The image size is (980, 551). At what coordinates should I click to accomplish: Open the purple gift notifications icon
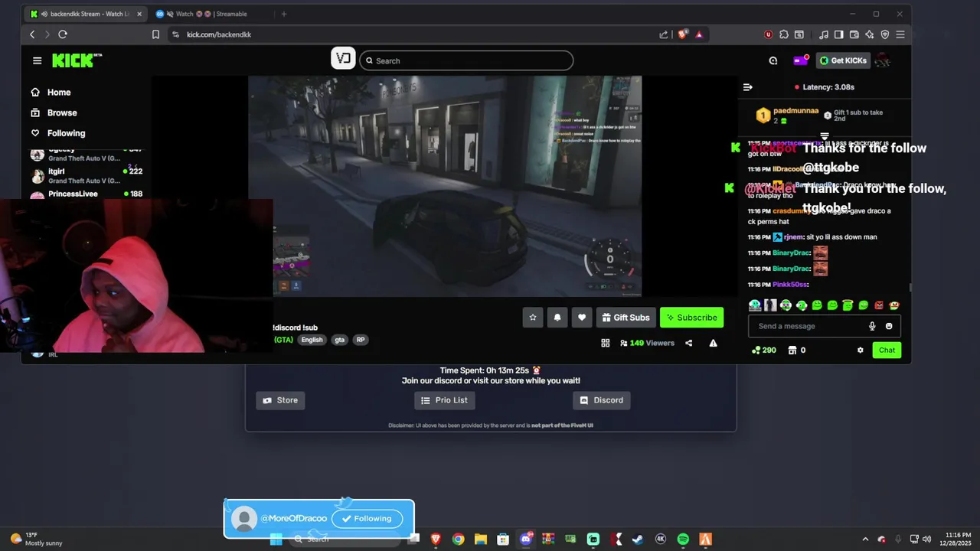pos(800,60)
